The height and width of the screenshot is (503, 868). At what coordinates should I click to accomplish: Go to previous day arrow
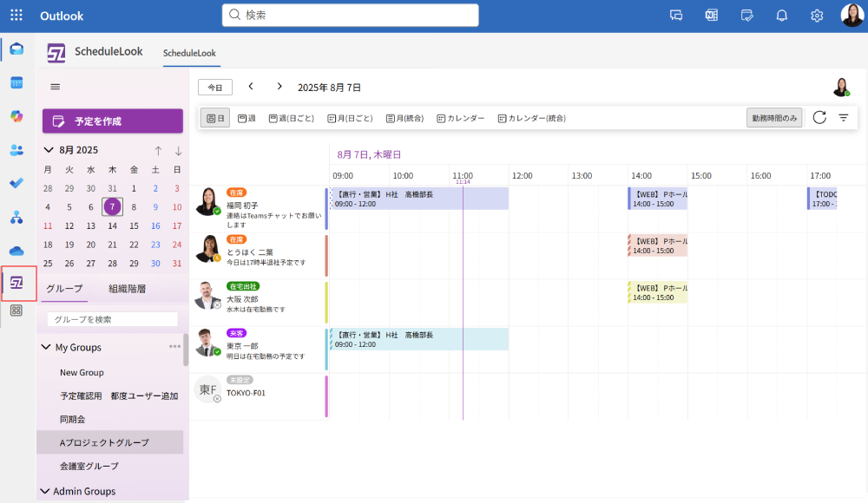(251, 87)
